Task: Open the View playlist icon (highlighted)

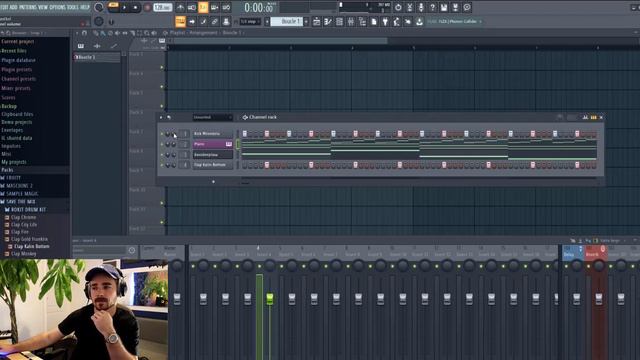Action: (180, 21)
